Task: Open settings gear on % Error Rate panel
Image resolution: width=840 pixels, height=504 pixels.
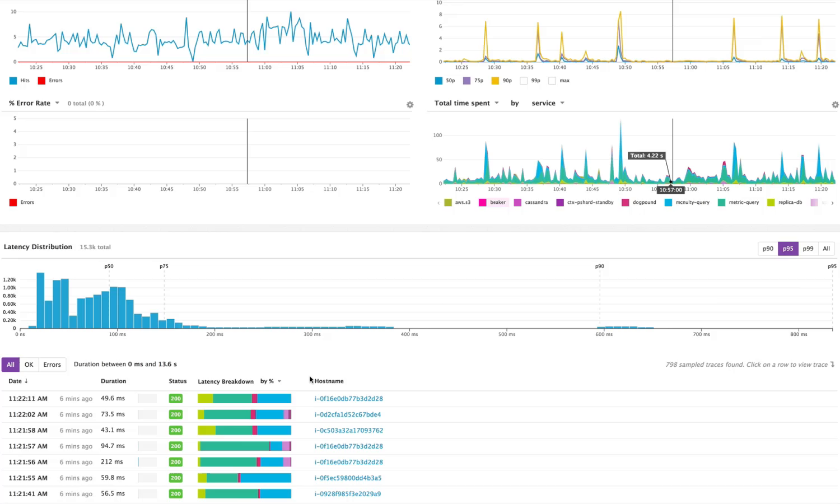Action: 409,105
